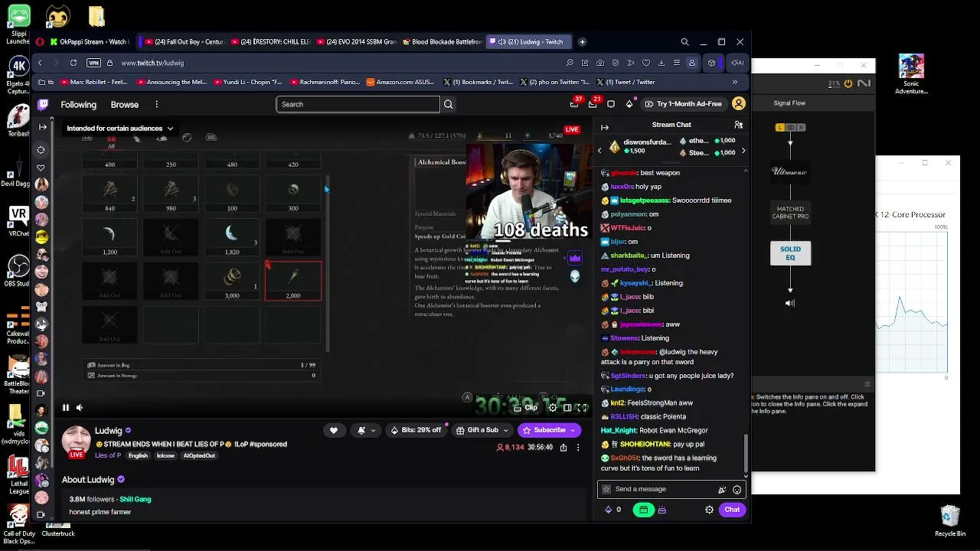This screenshot has height=551, width=980.
Task: Click the Opera logo menu button
Action: (x=40, y=41)
